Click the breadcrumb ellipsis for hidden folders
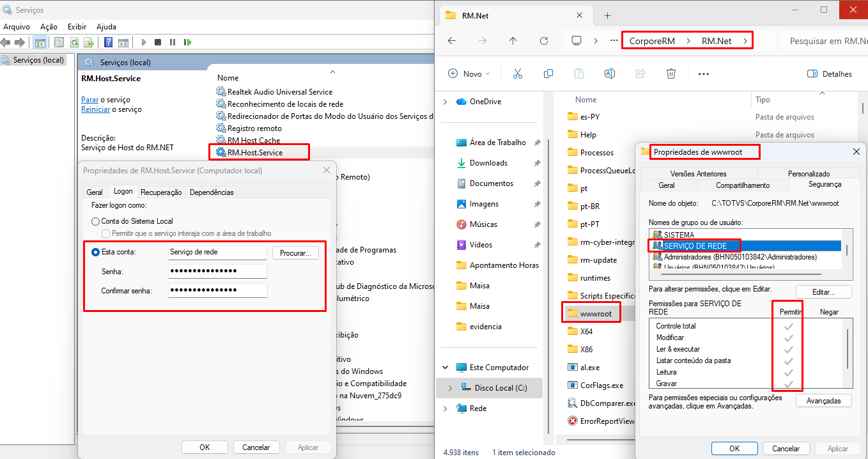The image size is (868, 459). point(613,40)
